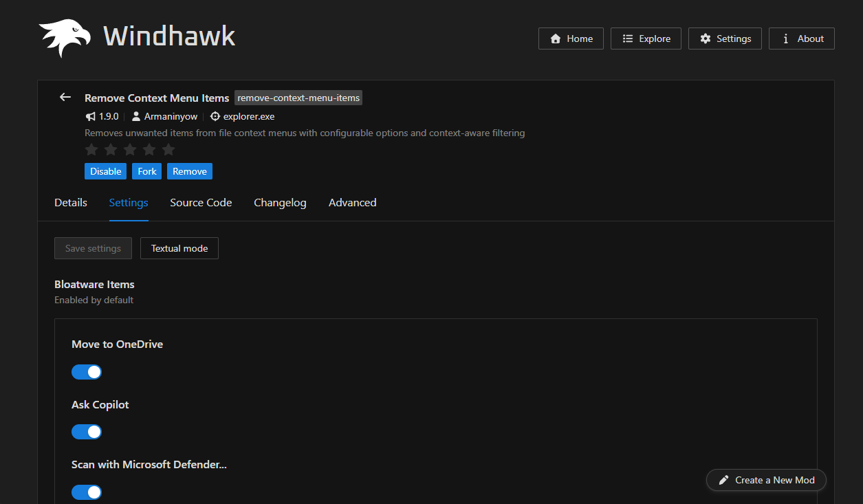Click the explorer.exe process text
The image size is (863, 504).
coord(249,116)
